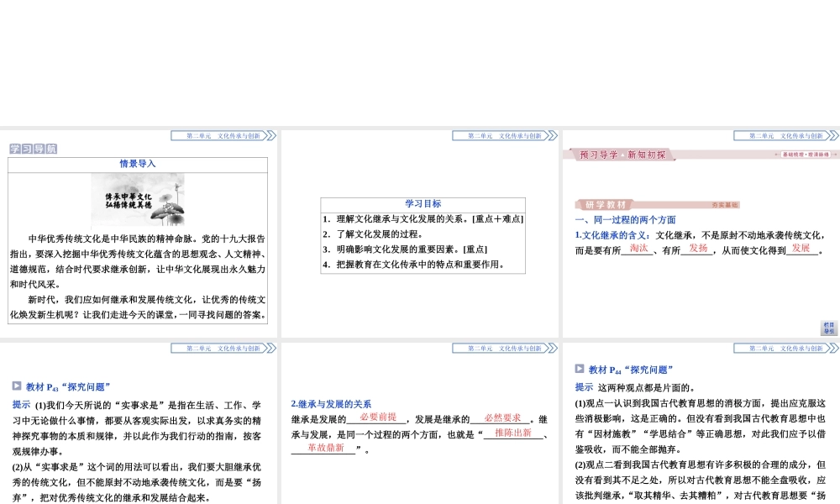
Task: Click the chevron arrows on the 情景导入 slide header
Action: (271, 136)
